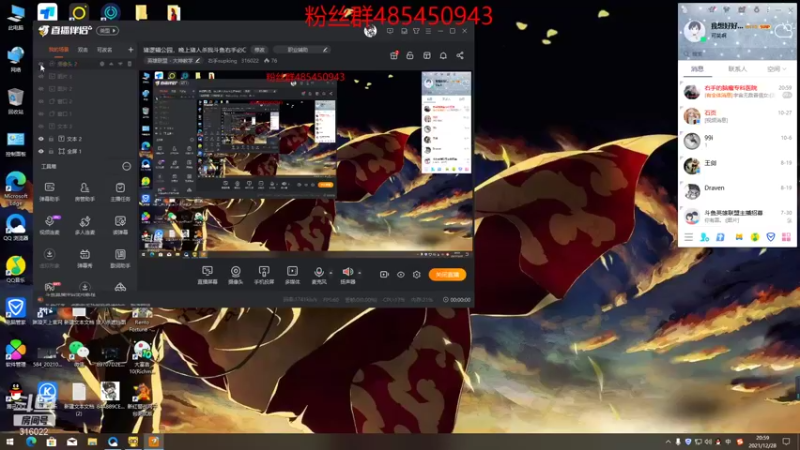Add a 多媒体 multimedia source

coord(292,274)
